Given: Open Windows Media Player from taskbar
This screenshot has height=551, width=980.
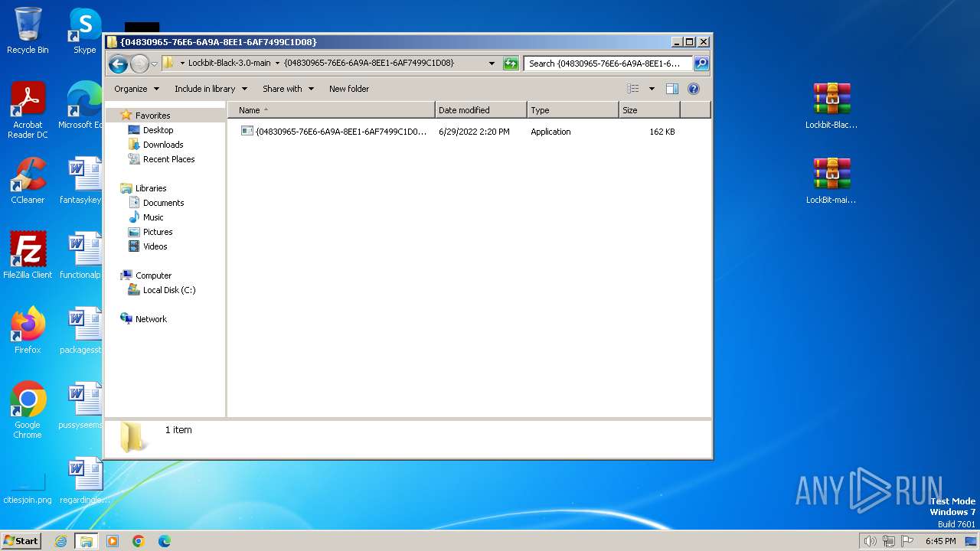Looking at the screenshot, I should (x=113, y=541).
